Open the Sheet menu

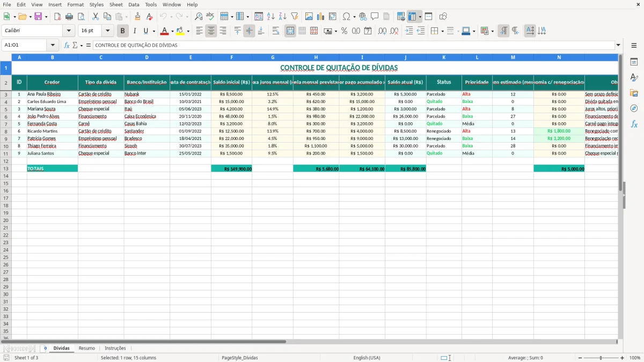[x=116, y=4]
